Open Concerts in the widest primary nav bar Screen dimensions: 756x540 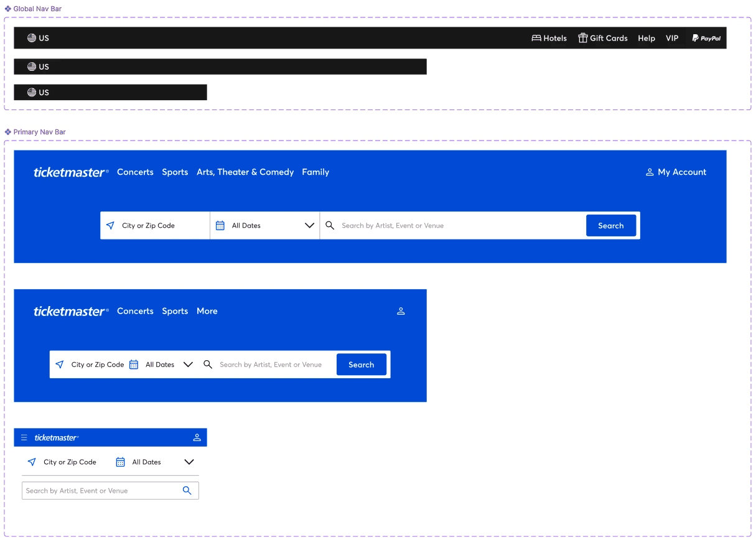pos(135,172)
